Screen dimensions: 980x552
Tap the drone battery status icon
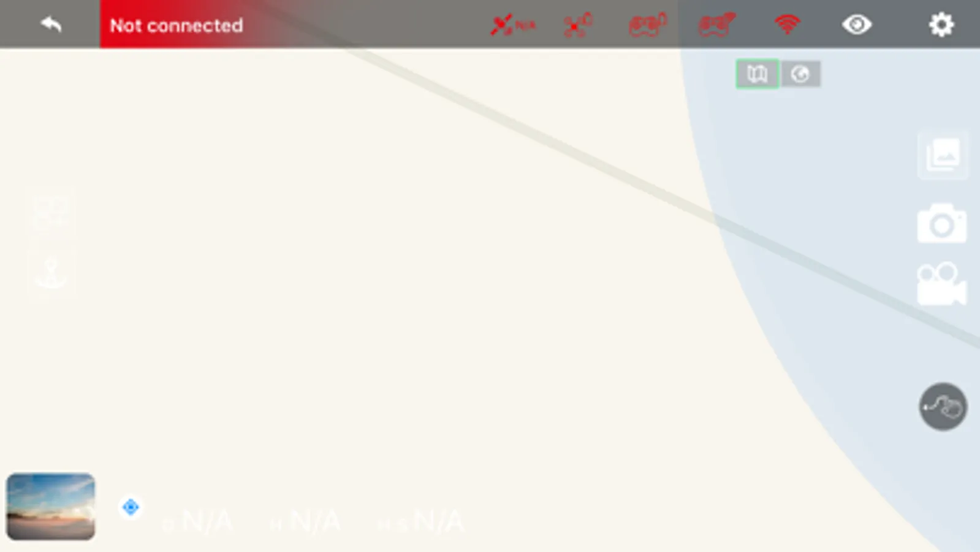(x=577, y=25)
